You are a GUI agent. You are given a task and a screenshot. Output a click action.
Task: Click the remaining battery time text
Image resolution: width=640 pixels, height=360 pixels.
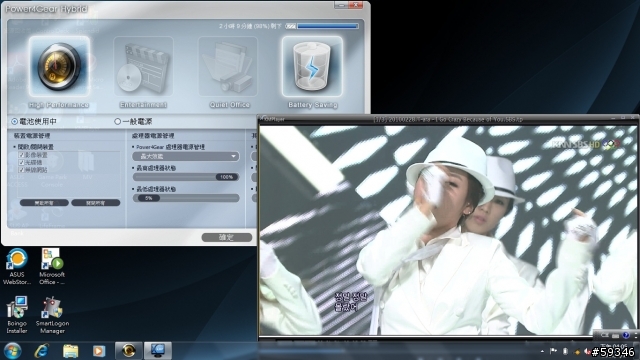(x=250, y=26)
